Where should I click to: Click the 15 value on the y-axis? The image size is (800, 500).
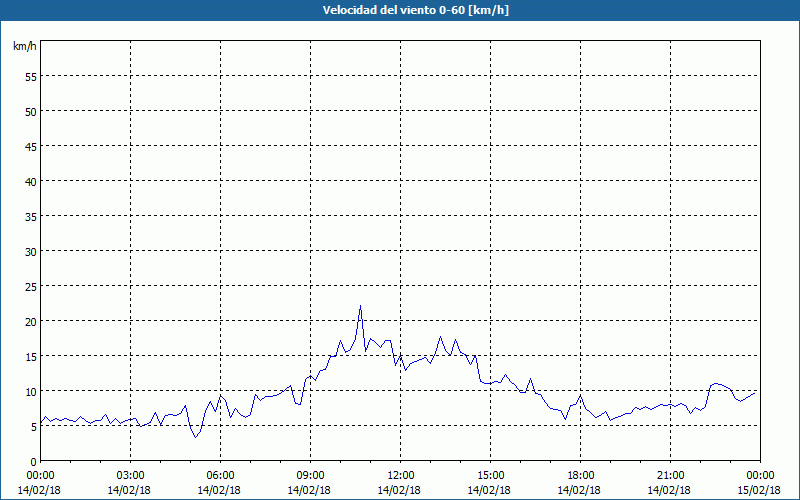(31, 357)
